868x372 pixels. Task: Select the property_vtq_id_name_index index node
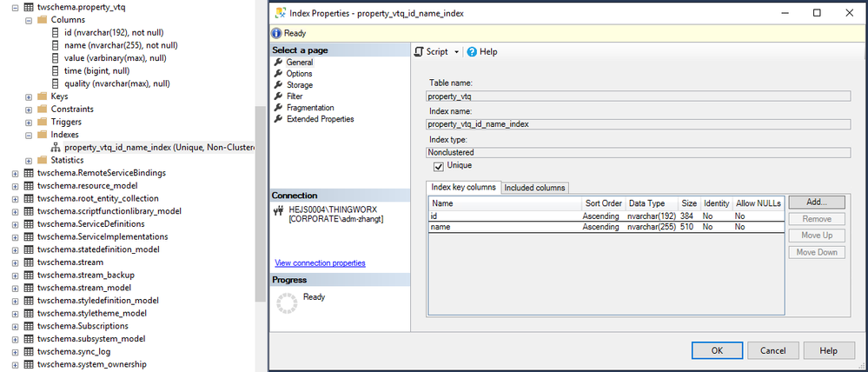158,148
